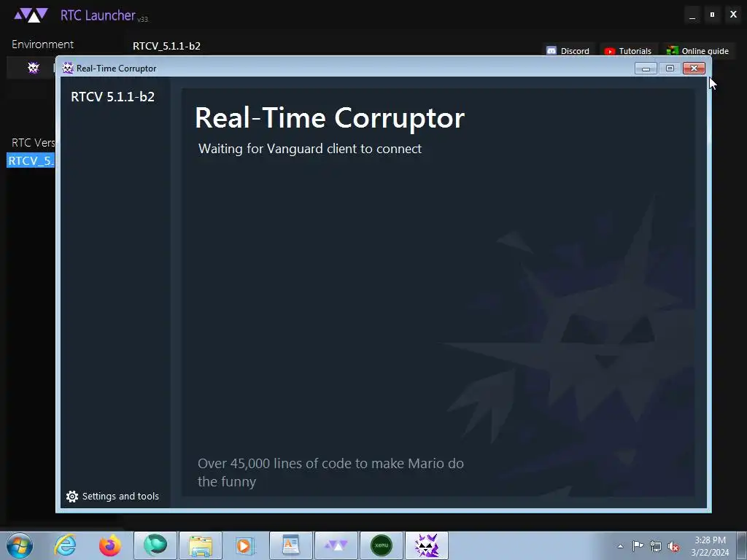This screenshot has width=747, height=560.
Task: Open Windows Explorer folder from taskbar
Action: pyautogui.click(x=201, y=545)
